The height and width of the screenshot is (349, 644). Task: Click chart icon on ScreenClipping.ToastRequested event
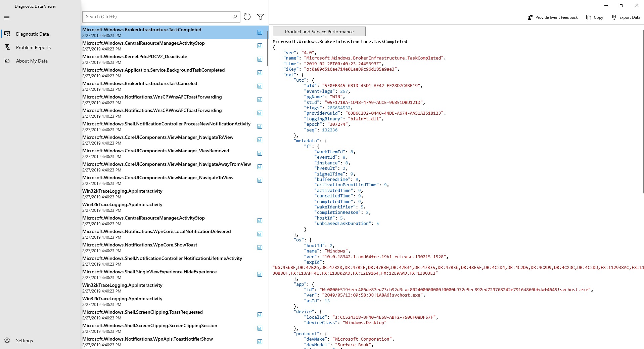tap(260, 315)
